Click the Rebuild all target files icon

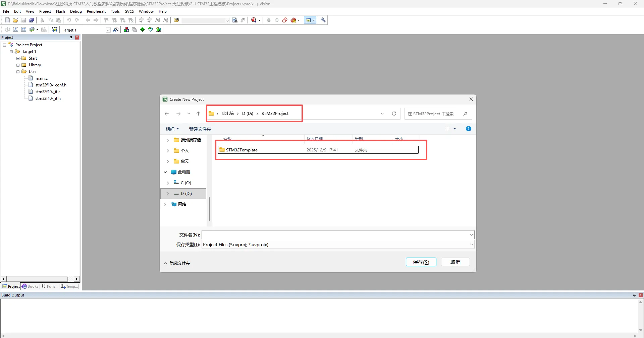coord(23,29)
